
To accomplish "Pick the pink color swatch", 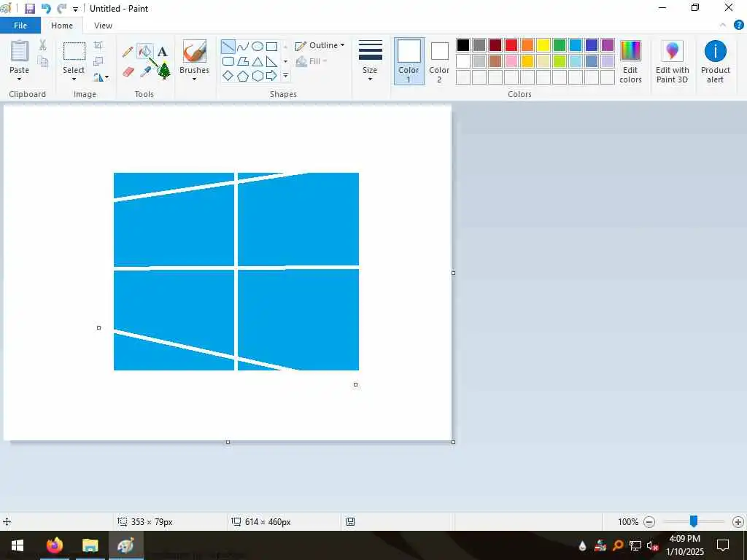I will click(x=511, y=61).
